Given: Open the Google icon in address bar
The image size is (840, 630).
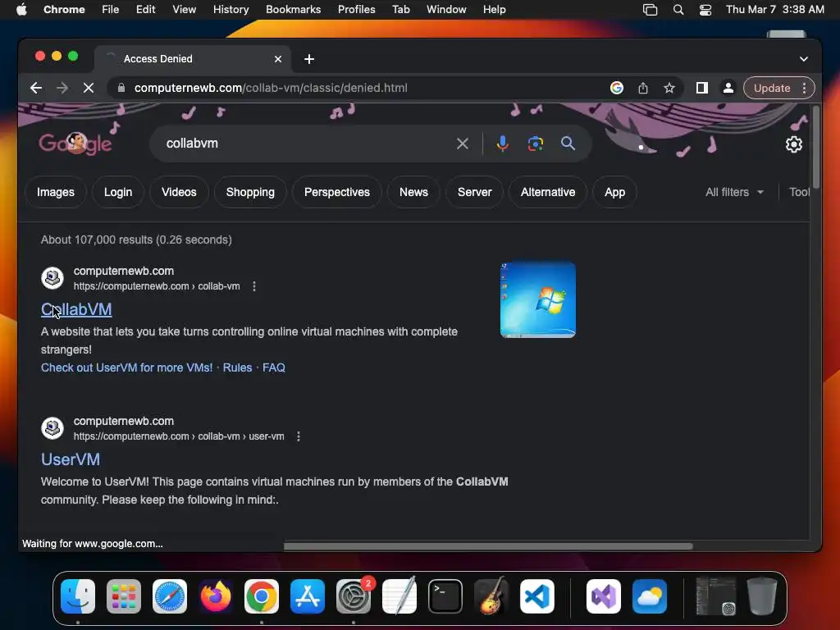Looking at the screenshot, I should [617, 88].
